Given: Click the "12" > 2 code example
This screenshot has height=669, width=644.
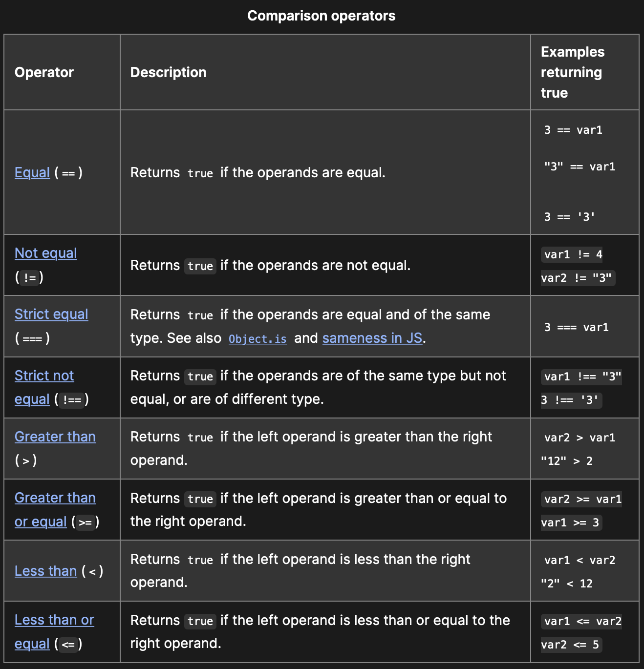Looking at the screenshot, I should tap(567, 461).
